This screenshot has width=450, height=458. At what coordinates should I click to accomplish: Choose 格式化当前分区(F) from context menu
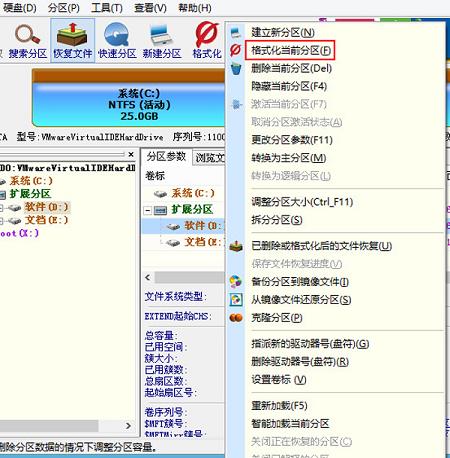coord(291,51)
